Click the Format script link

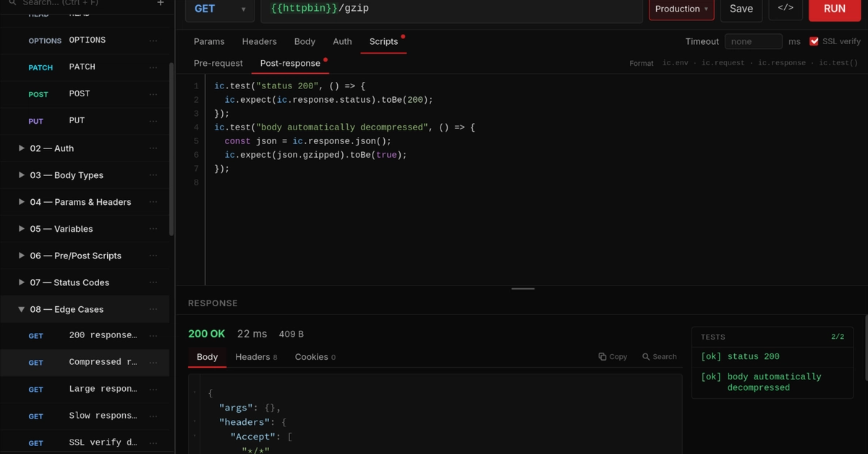642,64
